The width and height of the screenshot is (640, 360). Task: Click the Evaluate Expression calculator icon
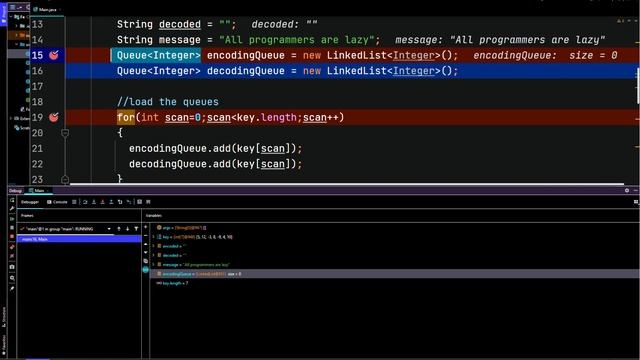pos(140,202)
